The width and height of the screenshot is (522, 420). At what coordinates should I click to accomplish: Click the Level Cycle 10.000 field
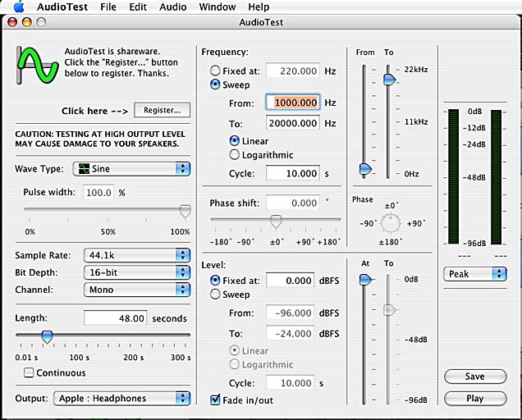tap(291, 383)
